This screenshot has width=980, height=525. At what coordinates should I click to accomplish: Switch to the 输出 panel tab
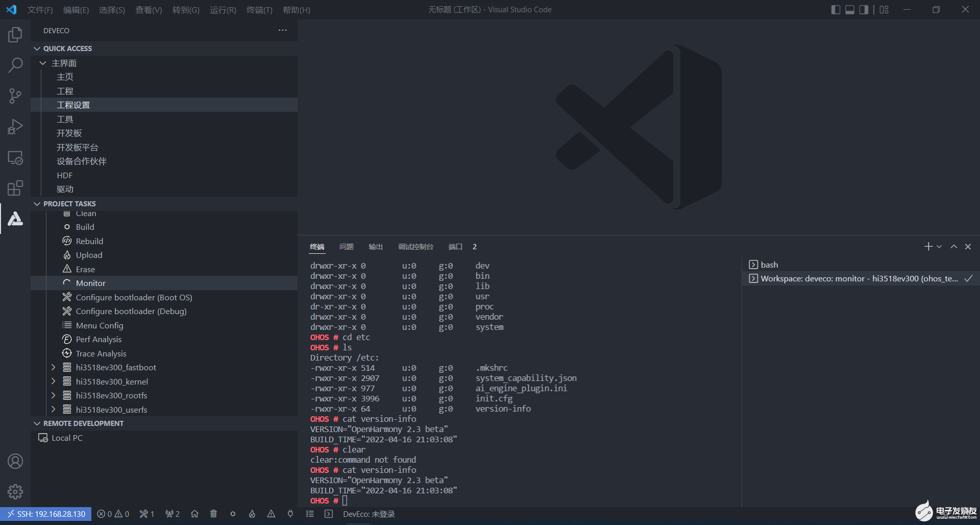pos(376,247)
